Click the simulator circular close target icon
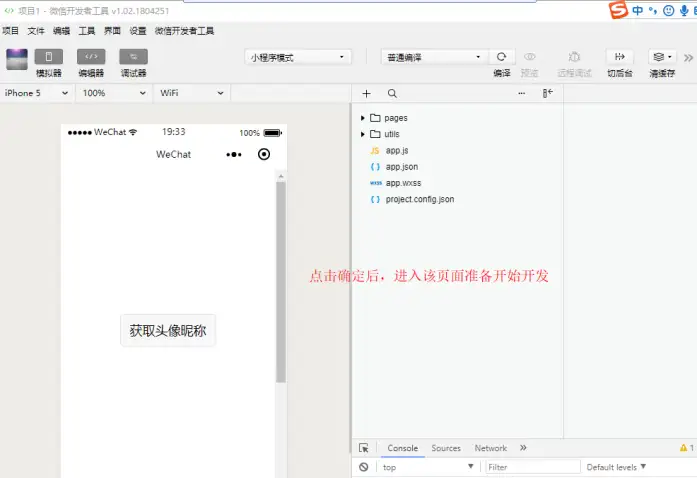Image resolution: width=697 pixels, height=478 pixels. tap(264, 154)
